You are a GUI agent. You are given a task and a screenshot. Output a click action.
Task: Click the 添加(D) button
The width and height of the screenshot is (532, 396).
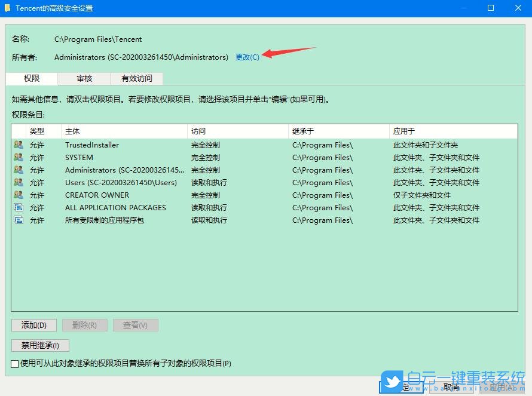[33, 324]
